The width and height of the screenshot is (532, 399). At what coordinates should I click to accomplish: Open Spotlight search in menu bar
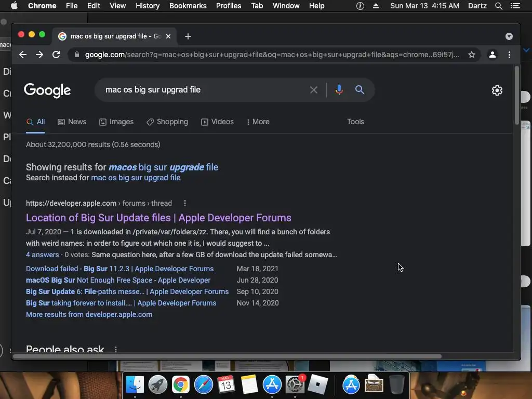click(x=498, y=6)
